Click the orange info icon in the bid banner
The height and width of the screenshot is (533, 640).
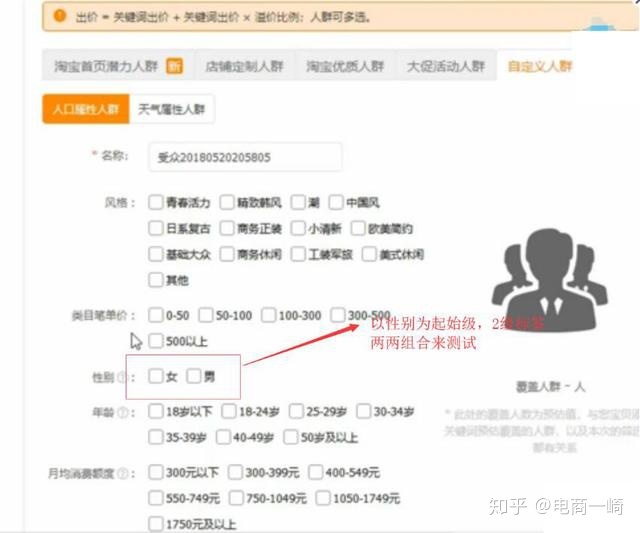coord(60,16)
